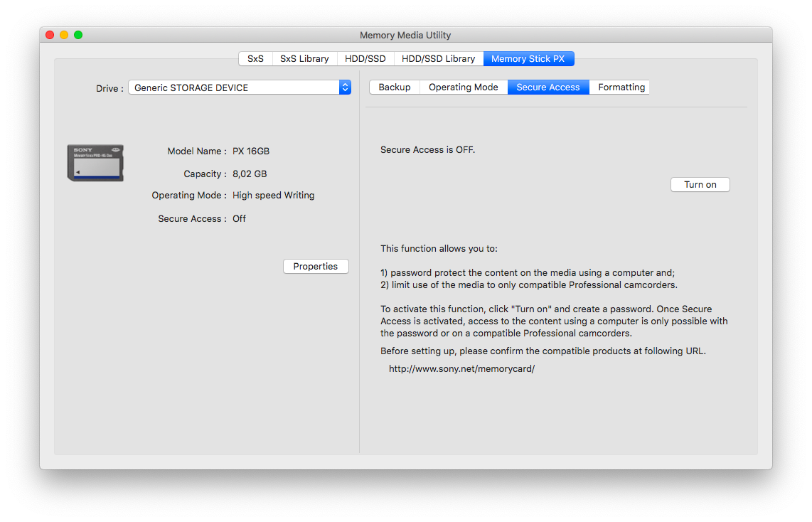Click the 'Capacity :' label

205,174
